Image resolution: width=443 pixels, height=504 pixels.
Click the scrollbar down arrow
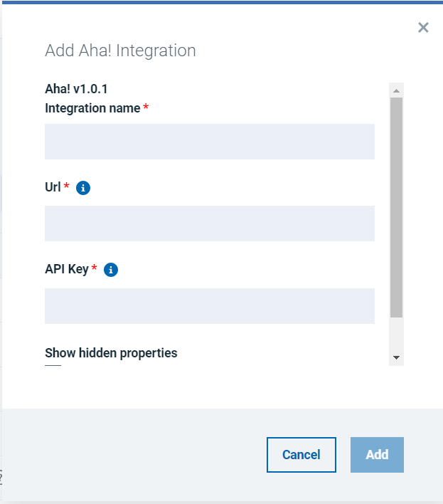click(396, 357)
